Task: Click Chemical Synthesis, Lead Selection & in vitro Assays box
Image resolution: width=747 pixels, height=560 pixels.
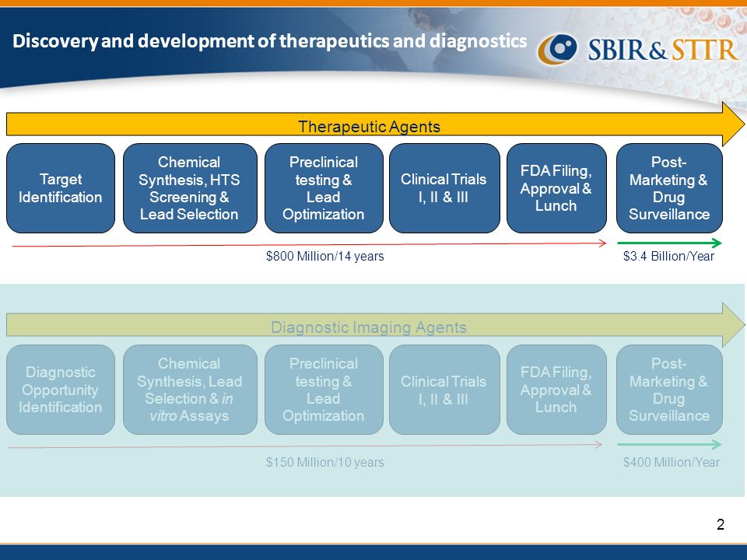Action: (190, 390)
